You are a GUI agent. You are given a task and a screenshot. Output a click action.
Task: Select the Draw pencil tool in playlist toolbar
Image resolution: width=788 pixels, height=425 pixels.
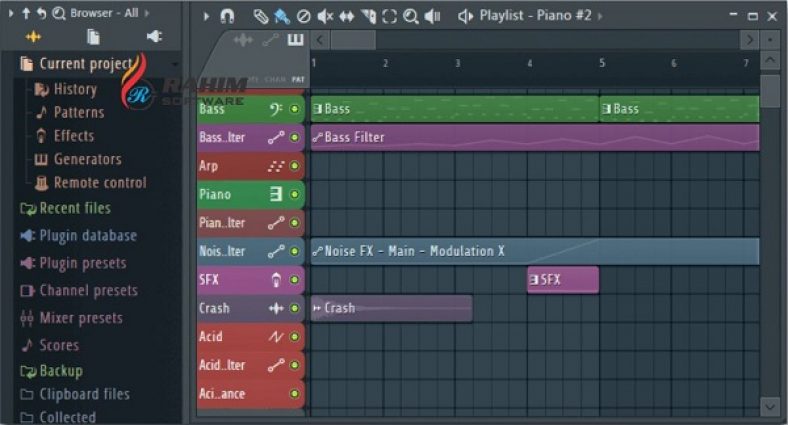pyautogui.click(x=260, y=17)
